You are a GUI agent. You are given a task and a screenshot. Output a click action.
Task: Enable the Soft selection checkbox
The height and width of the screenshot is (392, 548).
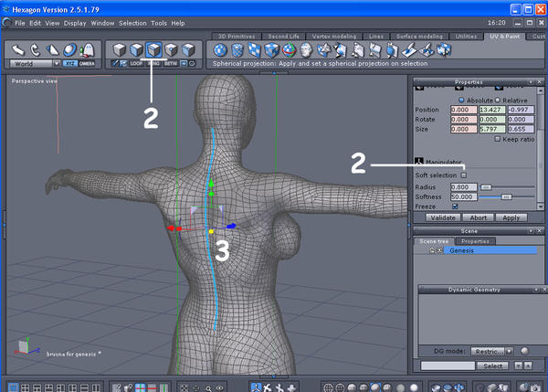(463, 175)
